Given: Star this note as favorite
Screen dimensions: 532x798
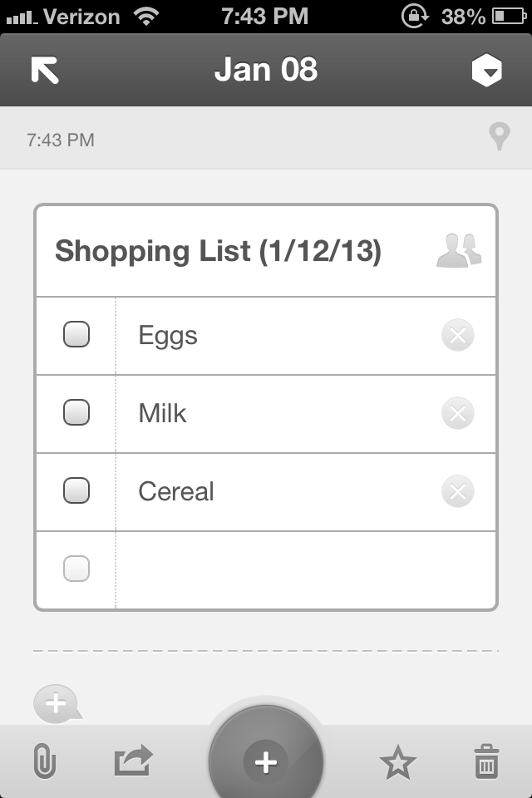Looking at the screenshot, I should point(397,761).
